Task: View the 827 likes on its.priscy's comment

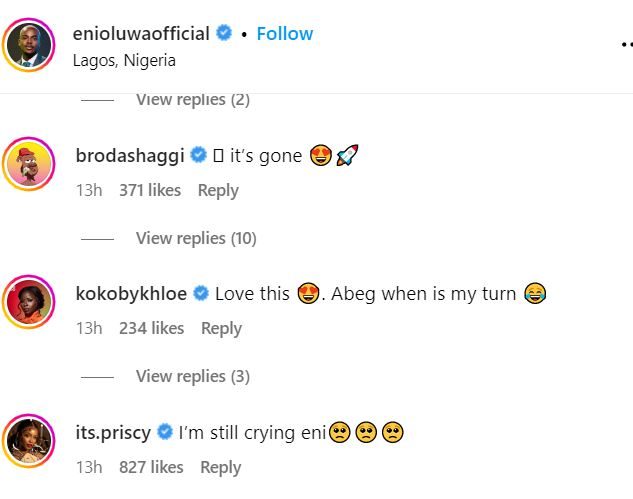Action: [151, 467]
